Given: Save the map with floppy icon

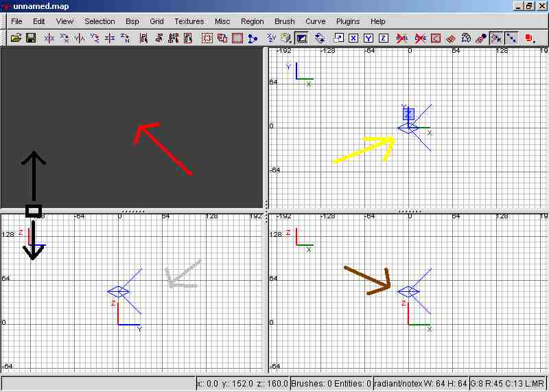Looking at the screenshot, I should 31,38.
